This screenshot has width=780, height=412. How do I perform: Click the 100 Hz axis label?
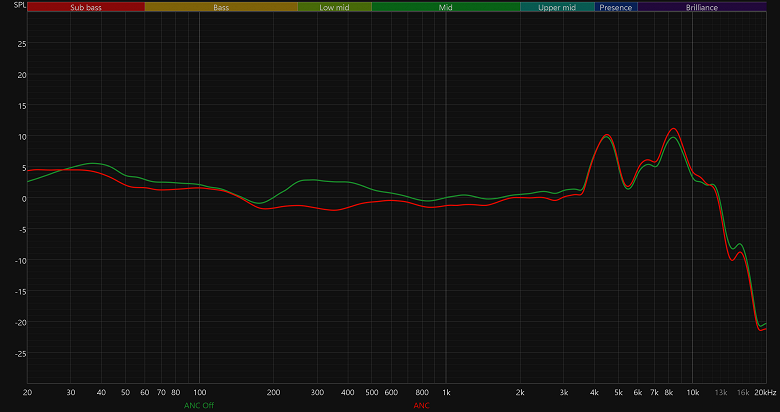tap(199, 393)
